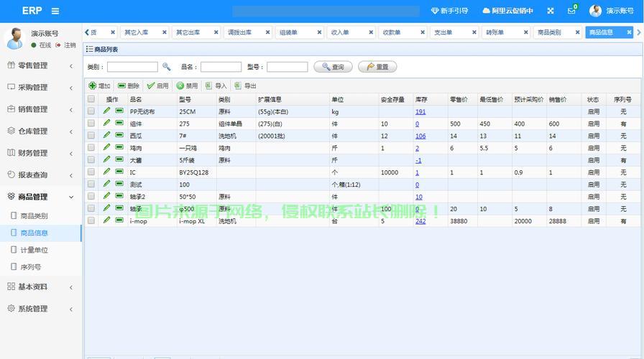Open 商品类别 in the sidebar submenu

[41, 216]
